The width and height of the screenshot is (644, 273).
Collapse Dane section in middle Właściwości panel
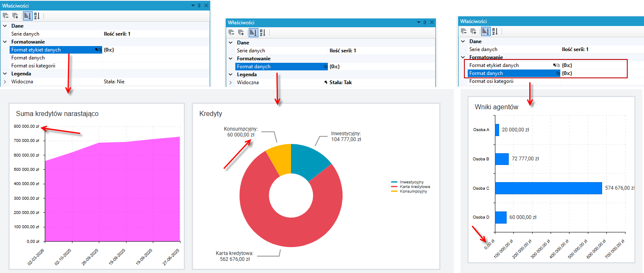pos(231,43)
